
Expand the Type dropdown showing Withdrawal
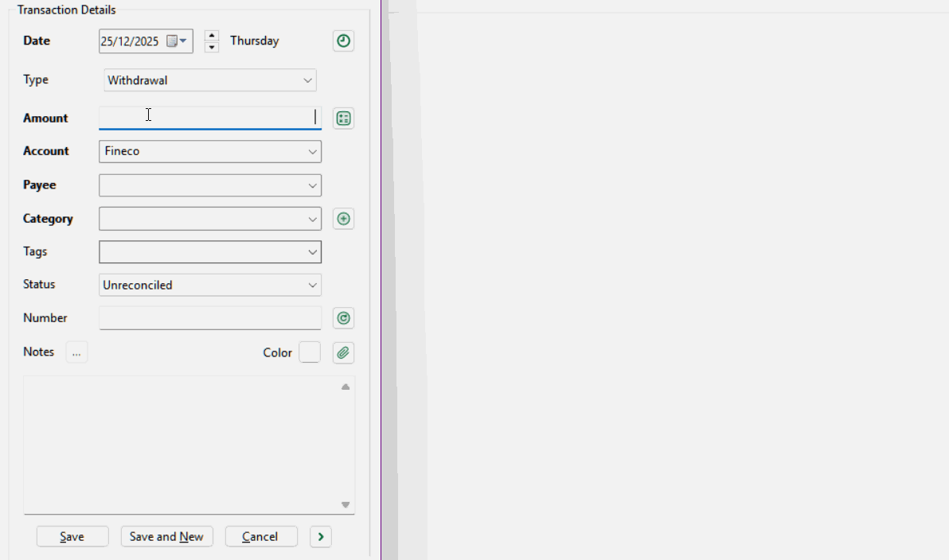click(309, 80)
